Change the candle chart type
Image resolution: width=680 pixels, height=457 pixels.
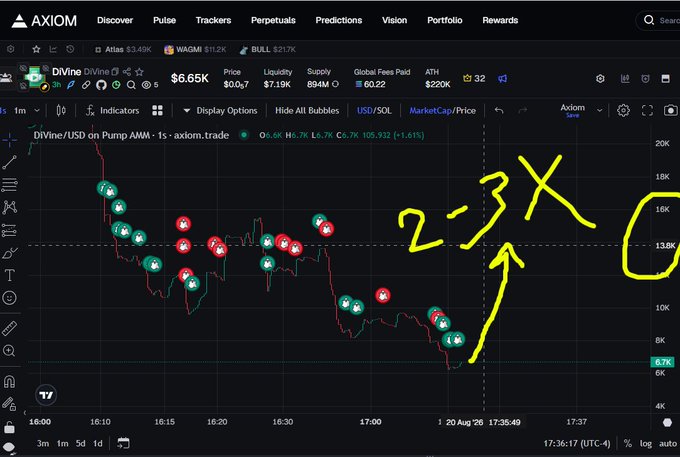tap(61, 111)
